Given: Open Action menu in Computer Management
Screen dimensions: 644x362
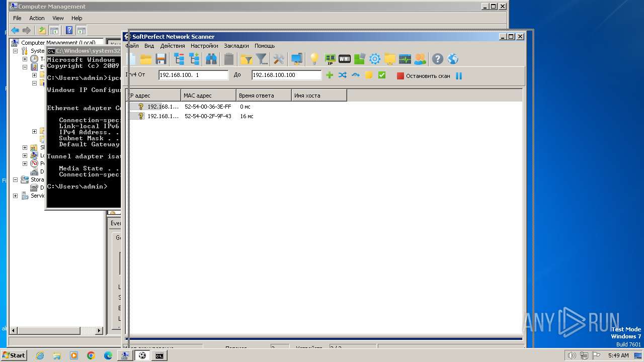Looking at the screenshot, I should click(37, 18).
